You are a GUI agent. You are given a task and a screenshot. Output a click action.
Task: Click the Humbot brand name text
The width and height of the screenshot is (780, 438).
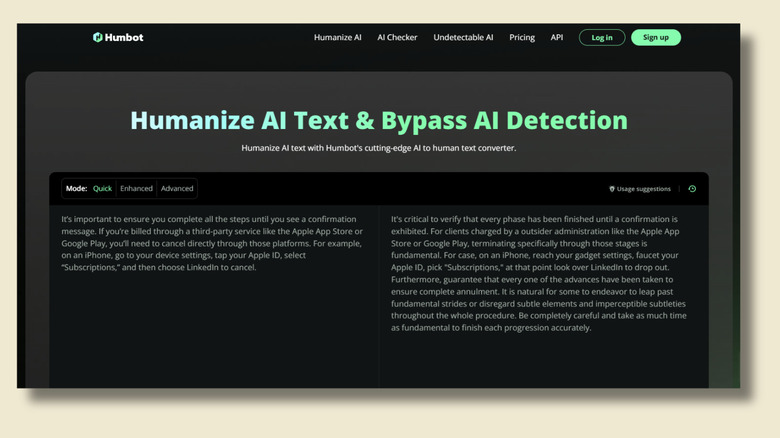click(125, 38)
